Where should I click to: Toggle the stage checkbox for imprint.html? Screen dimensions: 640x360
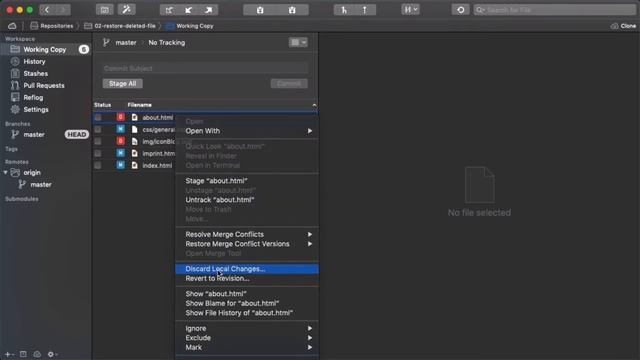click(98, 153)
